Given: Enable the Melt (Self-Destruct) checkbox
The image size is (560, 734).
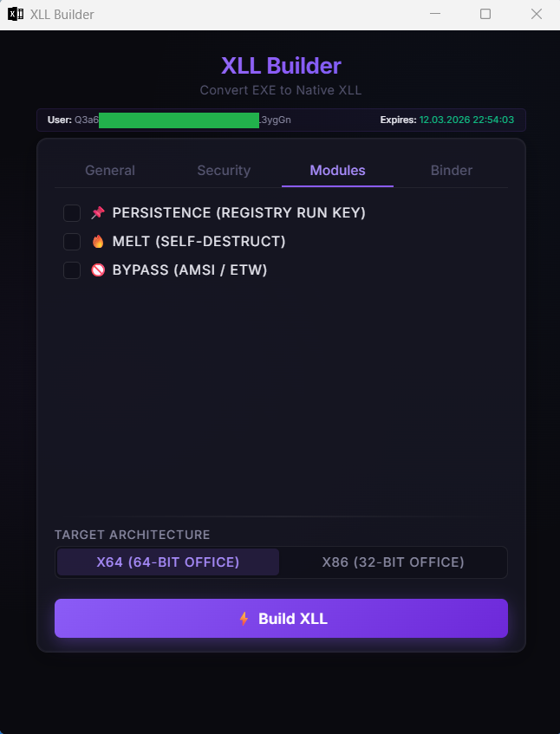Looking at the screenshot, I should [72, 242].
